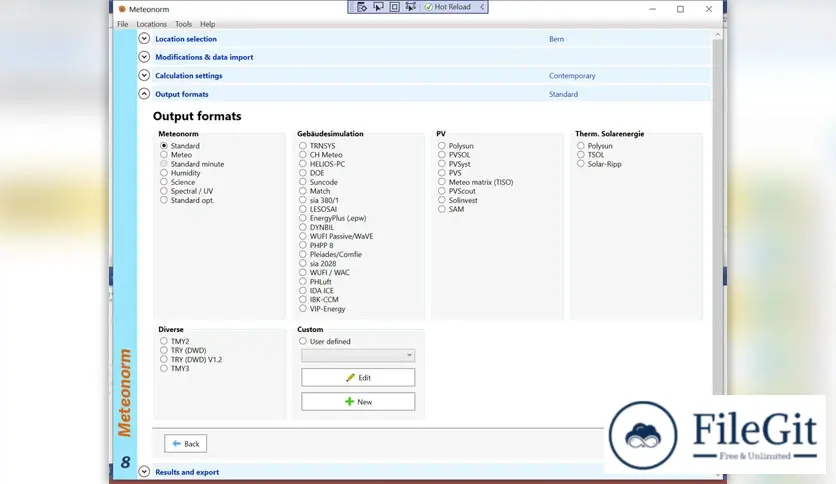Click the Track Focused Element debug icon
This screenshot has width=836, height=484.
click(x=411, y=7)
